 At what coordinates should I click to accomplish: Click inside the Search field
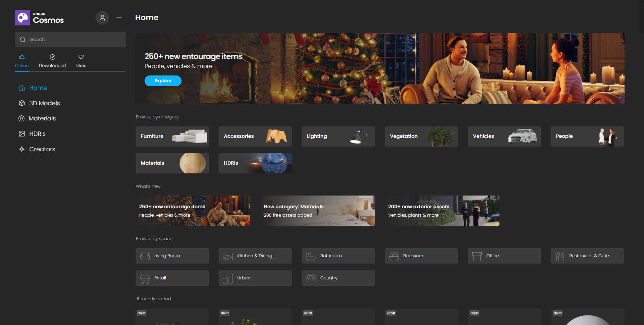point(70,40)
